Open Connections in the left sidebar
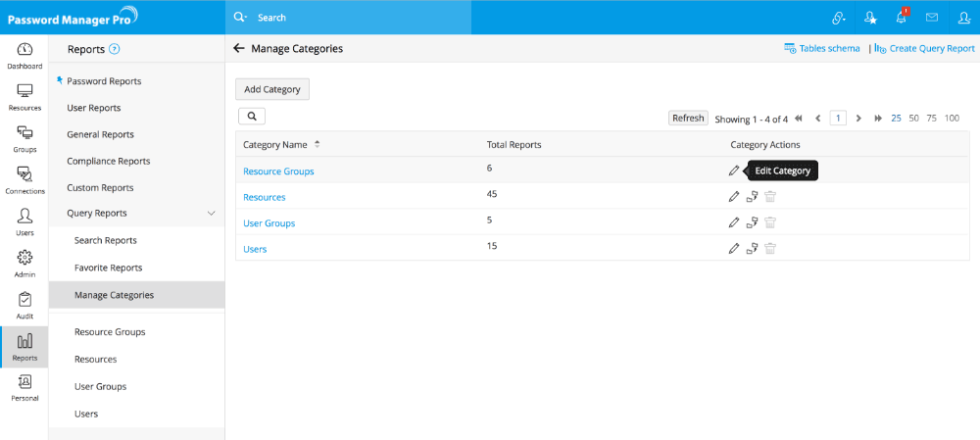The height and width of the screenshot is (440, 980). 24,180
